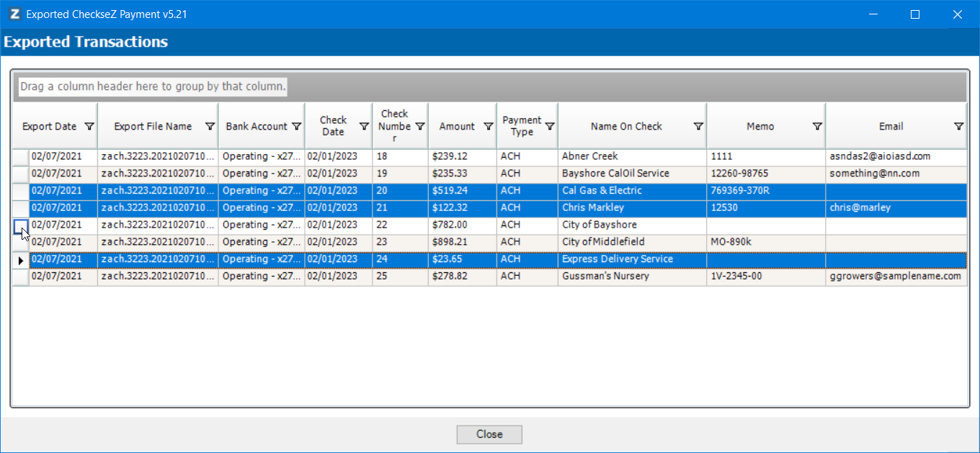This screenshot has height=453, width=980.
Task: Click the $782.00 amount cell
Action: pos(463,225)
